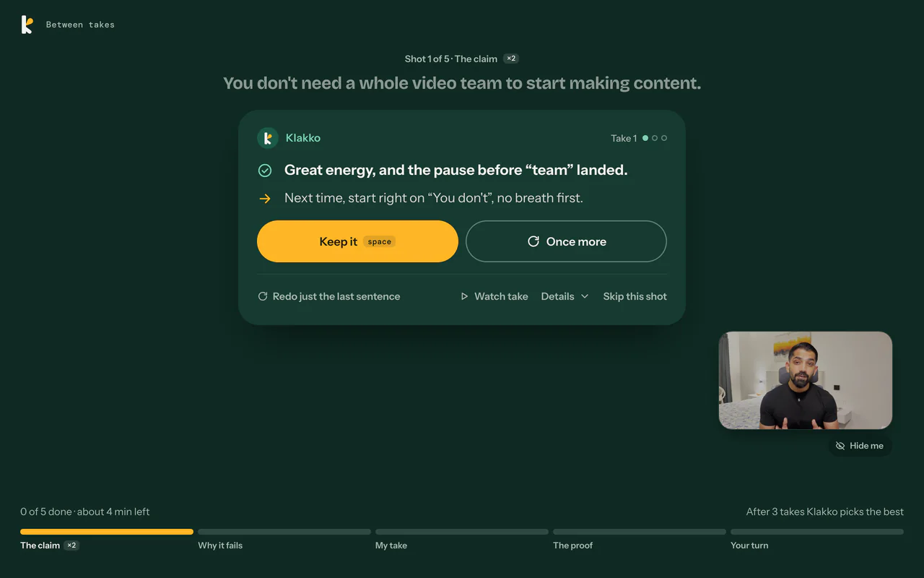Image resolution: width=924 pixels, height=578 pixels.
Task: Select the first take dot indicator
Action: click(x=645, y=138)
